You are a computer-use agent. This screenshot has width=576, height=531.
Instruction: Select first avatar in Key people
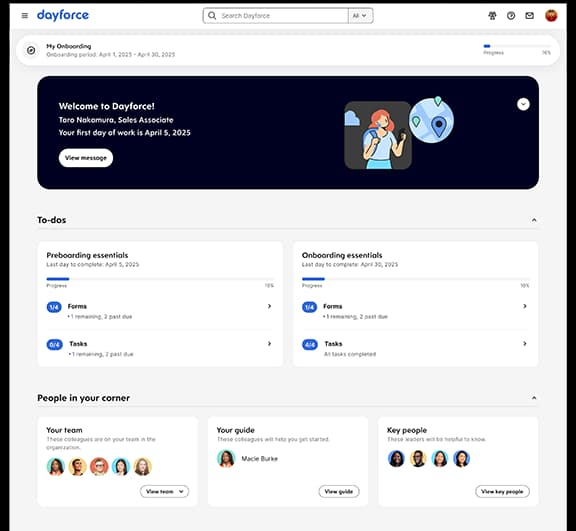click(x=396, y=458)
